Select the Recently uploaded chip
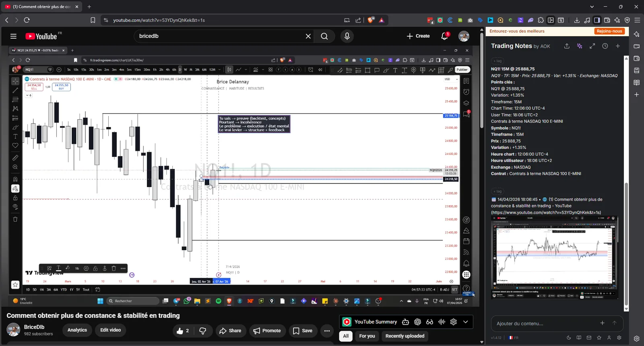The image size is (644, 346). coord(405,336)
